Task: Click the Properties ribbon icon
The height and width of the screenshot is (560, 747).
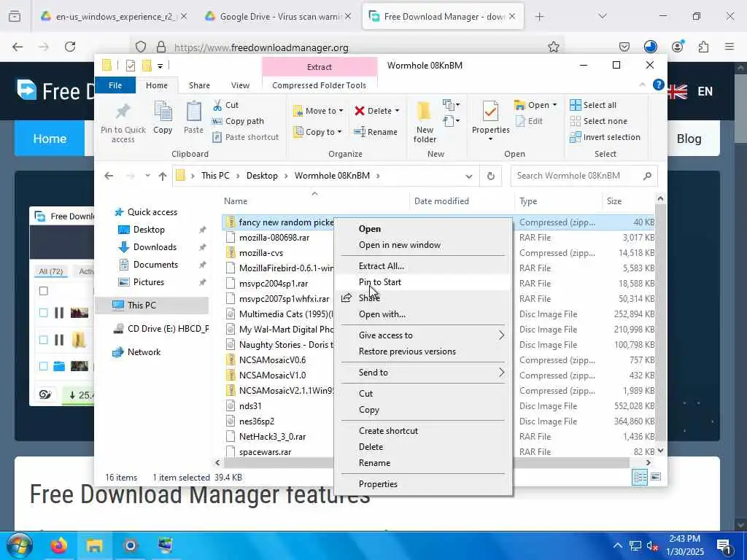Action: (491, 121)
